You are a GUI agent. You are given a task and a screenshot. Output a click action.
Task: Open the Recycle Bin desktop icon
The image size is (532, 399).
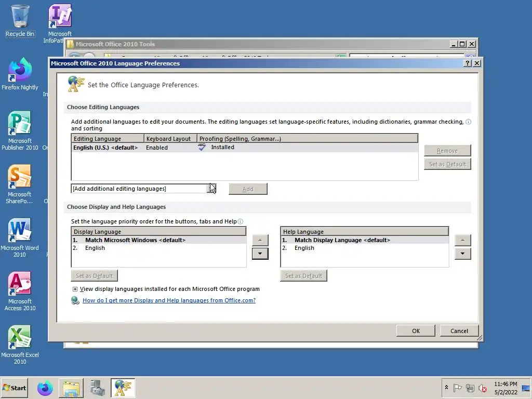(20, 20)
